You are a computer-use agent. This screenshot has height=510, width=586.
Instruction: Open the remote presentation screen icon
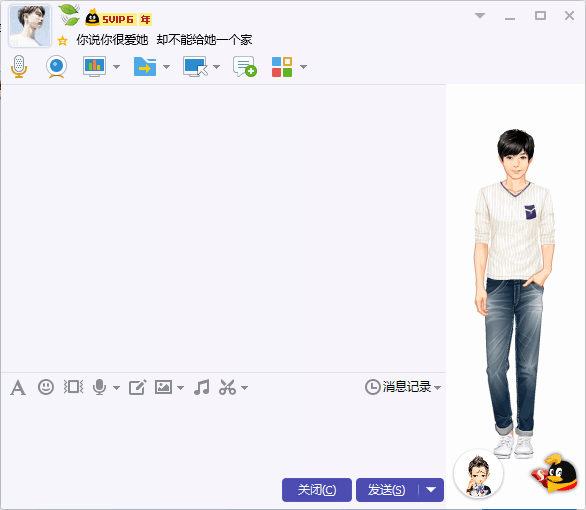(x=94, y=67)
